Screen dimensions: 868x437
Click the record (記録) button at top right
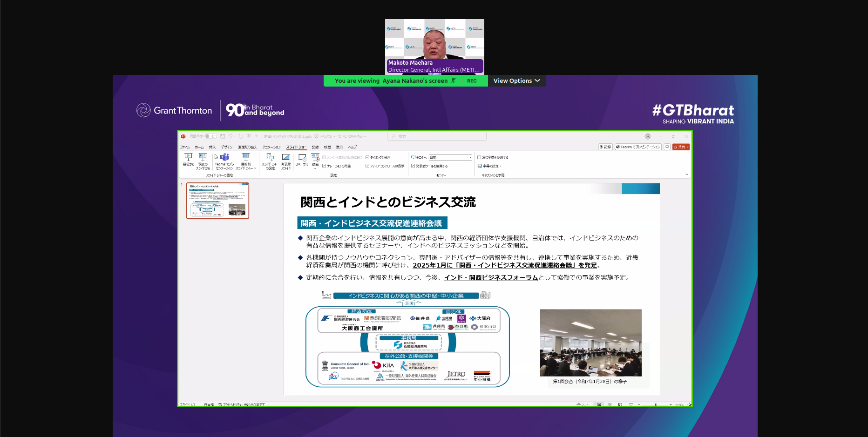pyautogui.click(x=605, y=147)
